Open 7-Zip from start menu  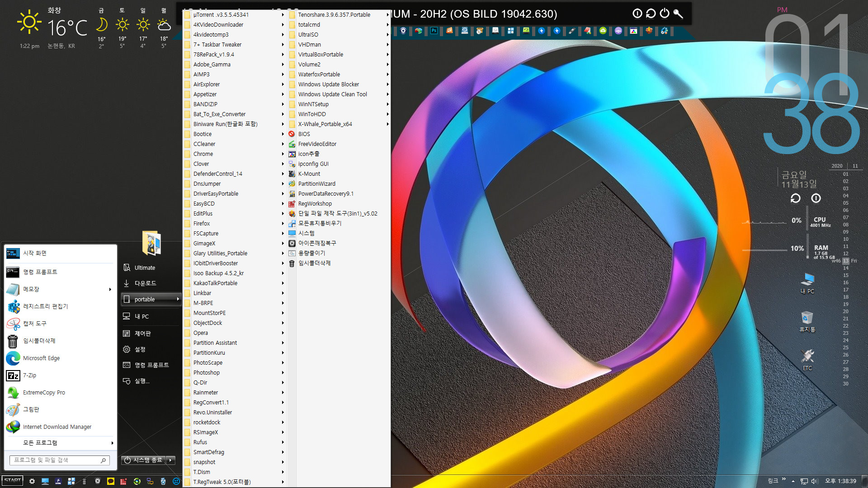click(x=60, y=375)
